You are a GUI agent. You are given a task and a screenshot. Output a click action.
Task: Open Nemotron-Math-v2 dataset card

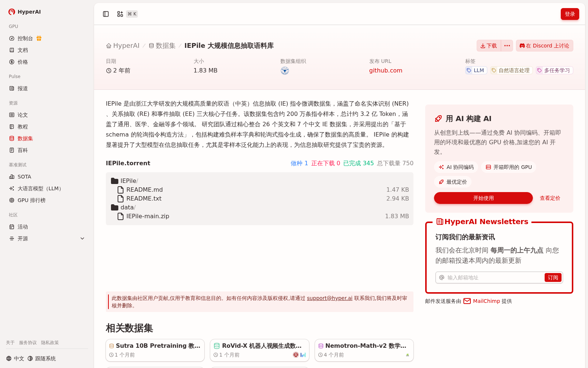pos(364,350)
